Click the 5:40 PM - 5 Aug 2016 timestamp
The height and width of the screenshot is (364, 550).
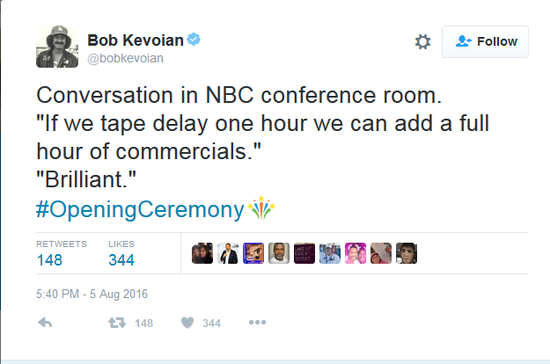tap(92, 294)
